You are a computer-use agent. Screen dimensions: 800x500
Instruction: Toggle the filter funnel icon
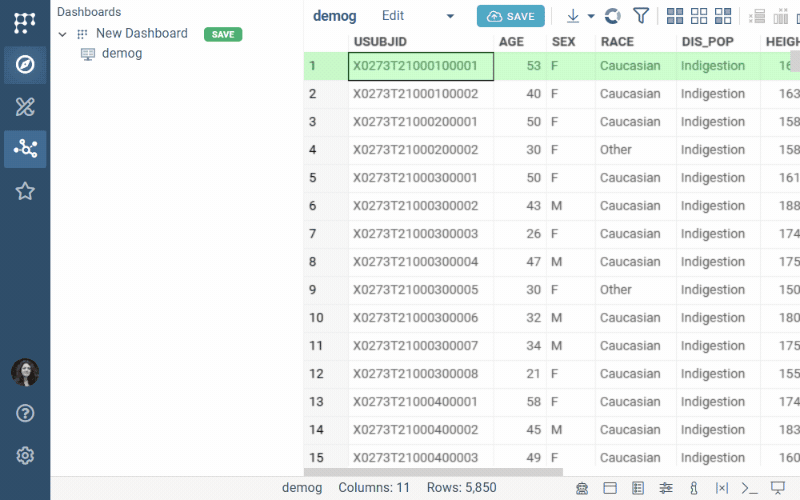click(641, 16)
